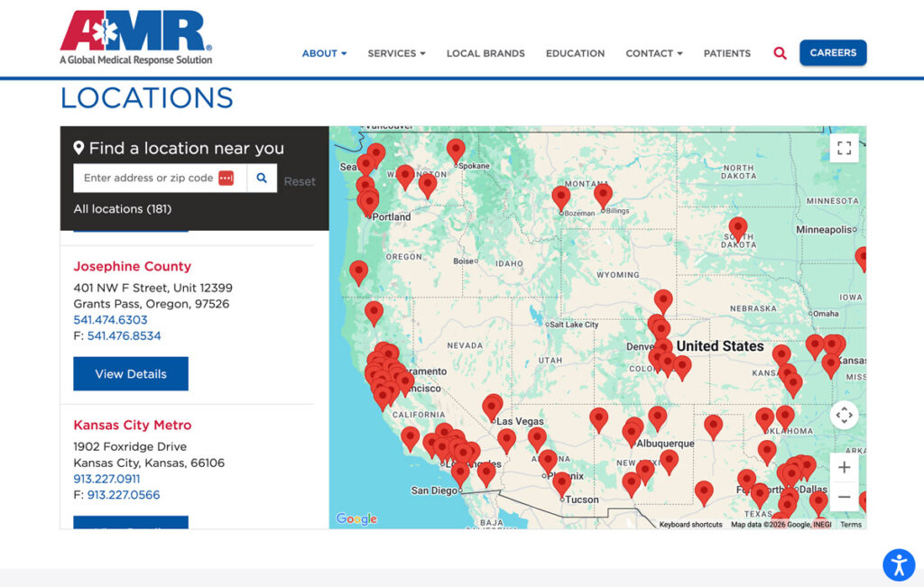Open Kansas City Metro location title

click(132, 425)
